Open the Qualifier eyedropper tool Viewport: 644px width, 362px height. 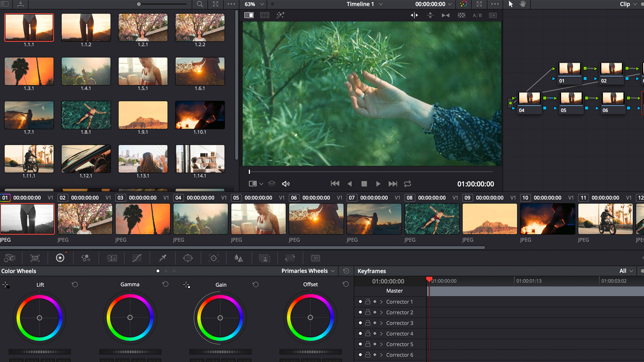click(162, 258)
